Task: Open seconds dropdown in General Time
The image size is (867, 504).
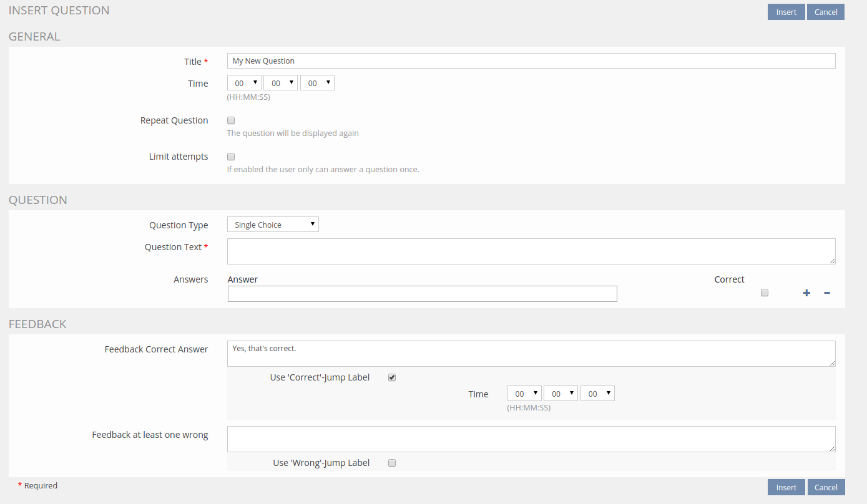Action: [317, 83]
